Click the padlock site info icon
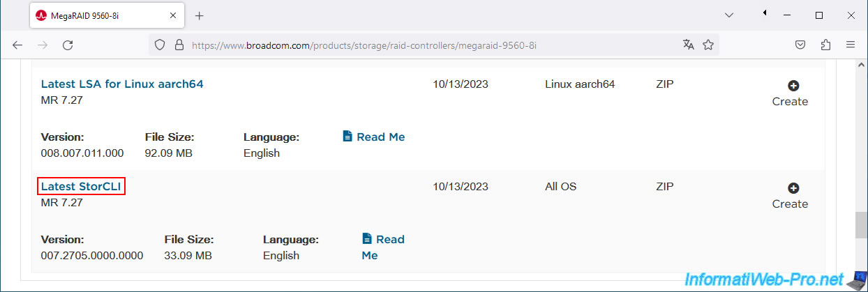868x292 pixels. point(179,45)
